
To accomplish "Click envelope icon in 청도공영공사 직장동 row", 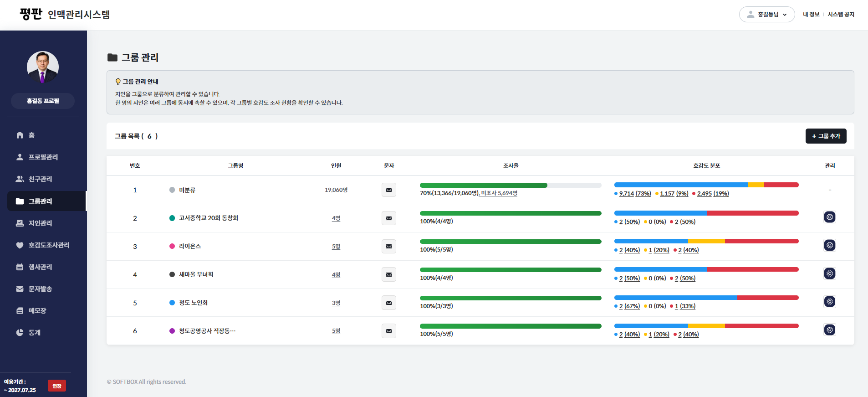I will [x=388, y=331].
